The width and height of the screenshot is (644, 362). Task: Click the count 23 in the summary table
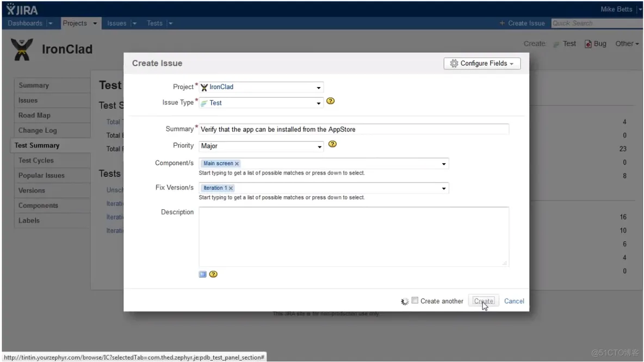tap(623, 149)
